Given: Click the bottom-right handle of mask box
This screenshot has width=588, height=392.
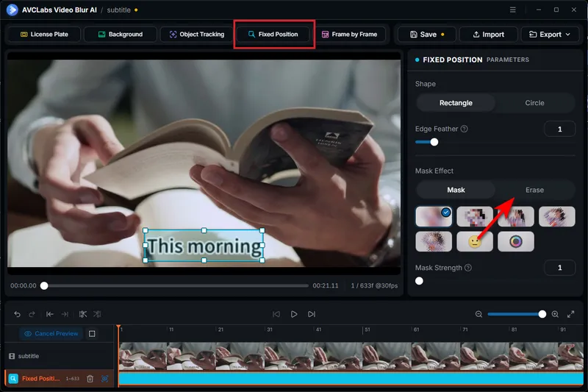Looking at the screenshot, I should (x=262, y=260).
